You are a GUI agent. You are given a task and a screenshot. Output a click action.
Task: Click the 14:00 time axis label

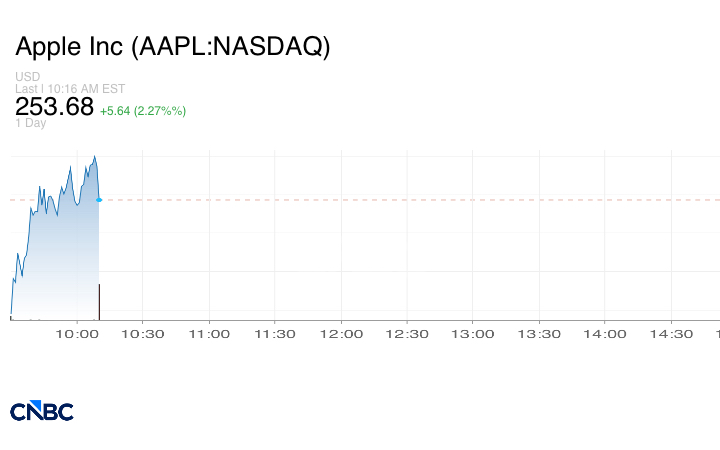[x=605, y=334]
